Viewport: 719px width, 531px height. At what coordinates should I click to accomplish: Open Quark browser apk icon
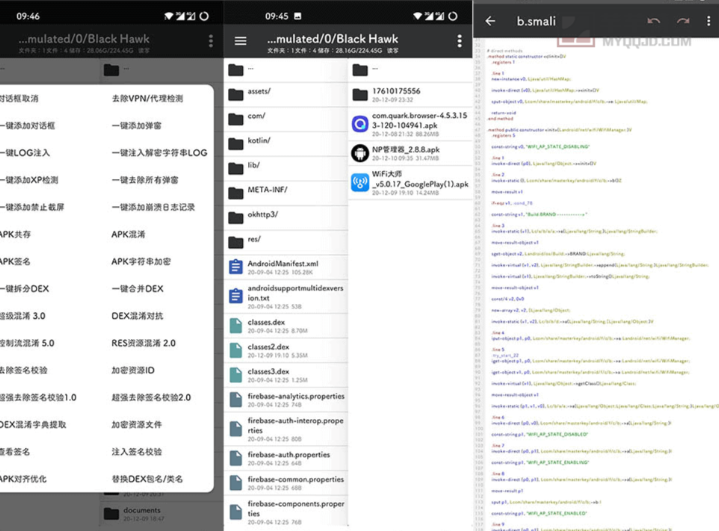pyautogui.click(x=360, y=124)
